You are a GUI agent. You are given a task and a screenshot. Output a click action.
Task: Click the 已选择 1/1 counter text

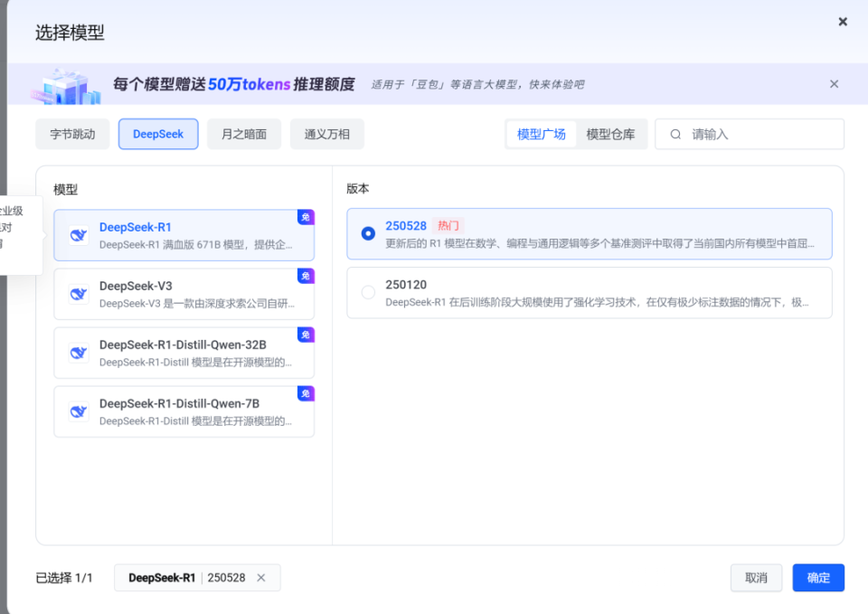coord(63,578)
